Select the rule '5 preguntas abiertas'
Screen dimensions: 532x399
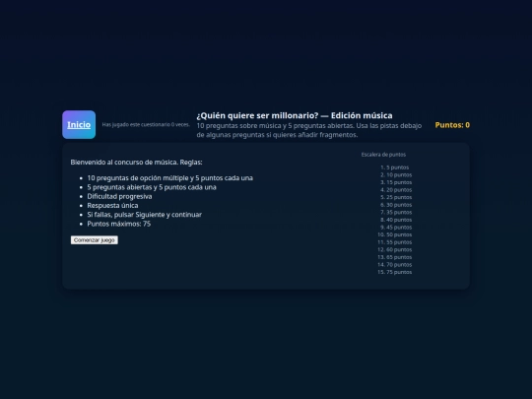(x=152, y=187)
